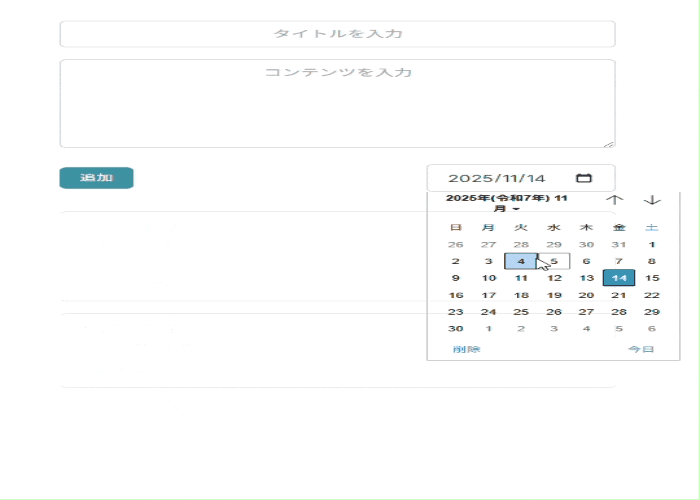The height and width of the screenshot is (500, 700).
Task: Click the 今日 link in calendar
Action: pos(641,349)
